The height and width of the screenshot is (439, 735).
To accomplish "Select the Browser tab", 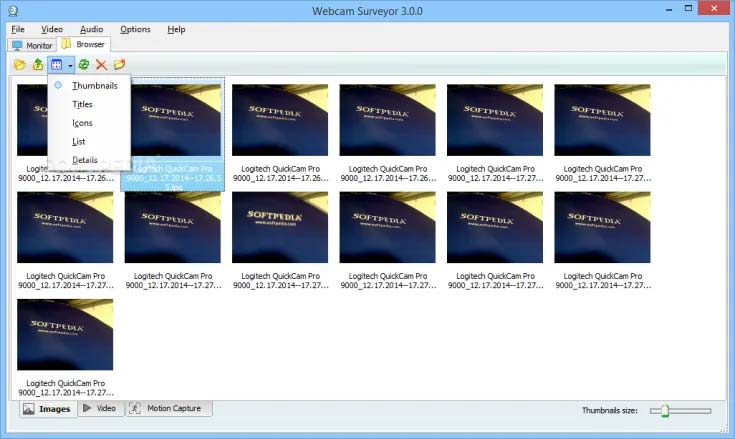I will (83, 44).
